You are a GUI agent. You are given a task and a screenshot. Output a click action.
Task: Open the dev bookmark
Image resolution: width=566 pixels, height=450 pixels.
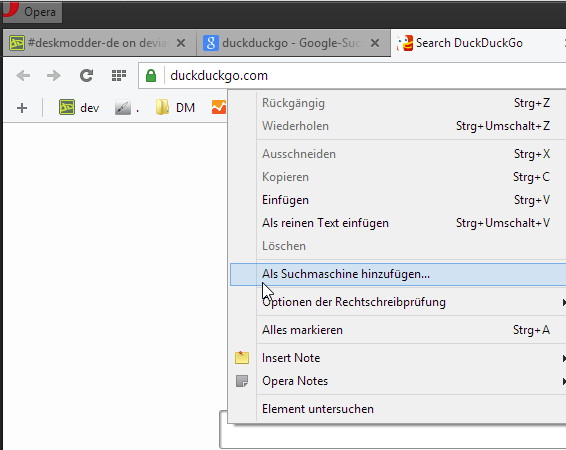pos(79,108)
